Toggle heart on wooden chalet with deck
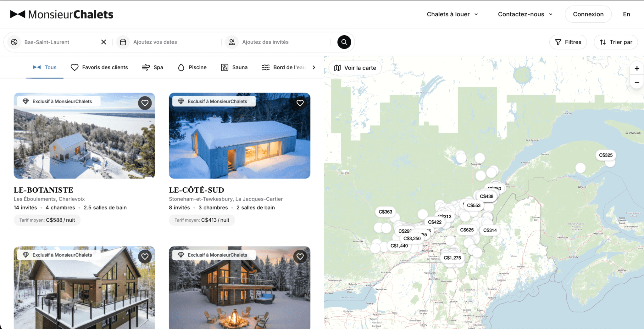Viewport: 644px width, 329px height. (x=145, y=257)
